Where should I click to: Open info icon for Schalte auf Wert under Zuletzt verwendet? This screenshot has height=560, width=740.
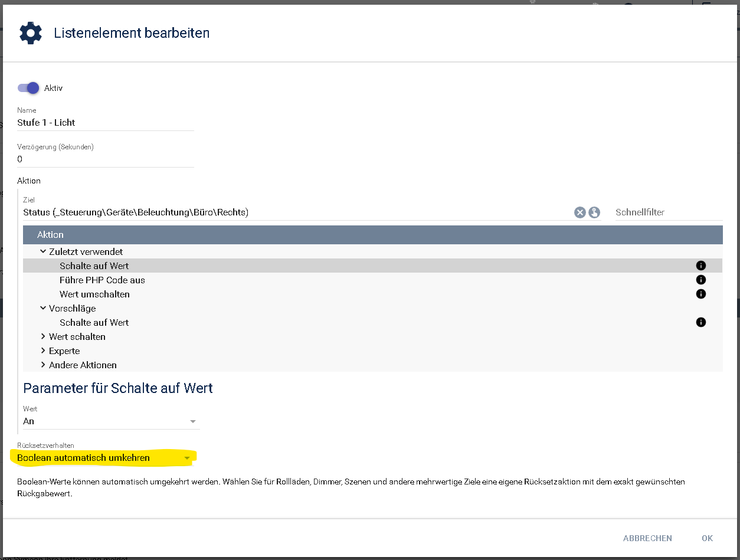pyautogui.click(x=701, y=266)
